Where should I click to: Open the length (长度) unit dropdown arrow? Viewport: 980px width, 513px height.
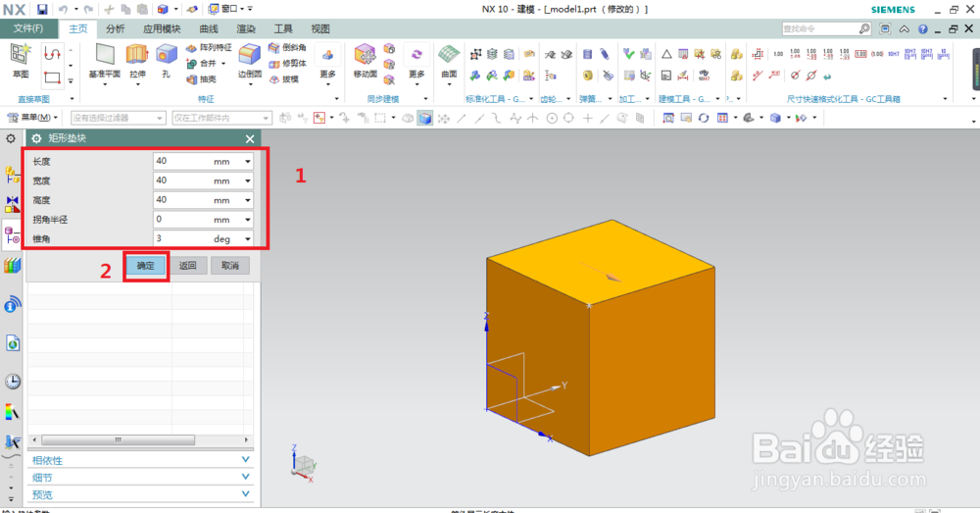(x=248, y=162)
